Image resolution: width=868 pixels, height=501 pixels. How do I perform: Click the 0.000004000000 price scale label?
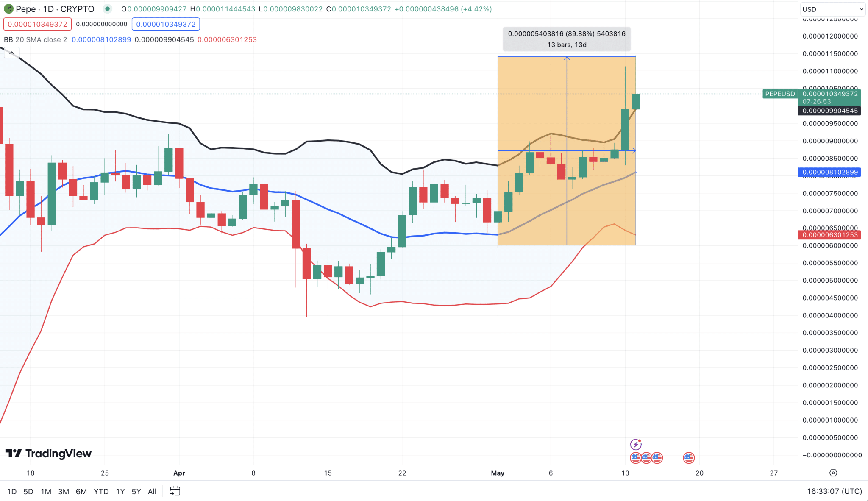[x=830, y=315]
